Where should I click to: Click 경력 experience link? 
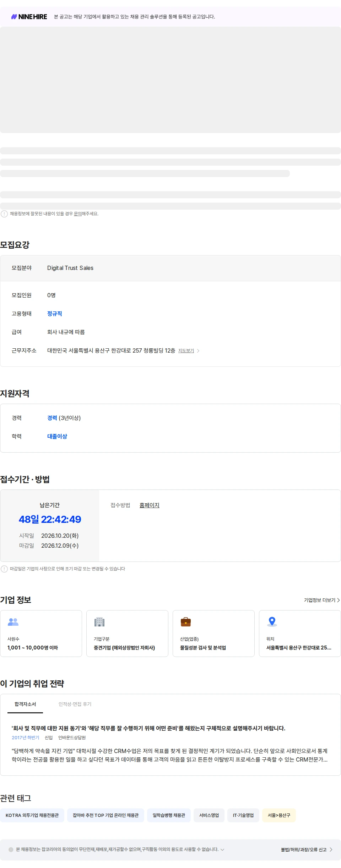[x=52, y=418]
